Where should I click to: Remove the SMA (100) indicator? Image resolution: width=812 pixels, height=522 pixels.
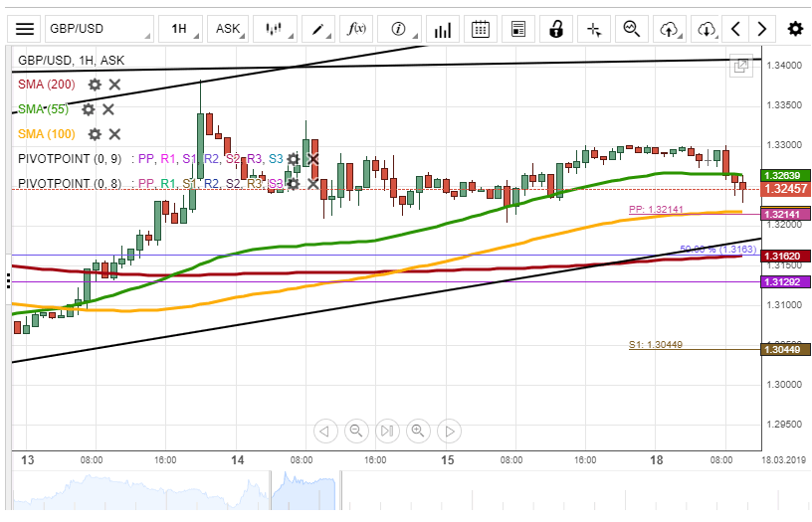click(114, 134)
